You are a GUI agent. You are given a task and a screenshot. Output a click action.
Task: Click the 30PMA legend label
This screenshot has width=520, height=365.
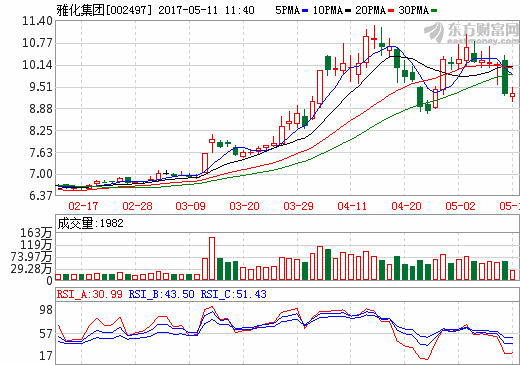414,10
